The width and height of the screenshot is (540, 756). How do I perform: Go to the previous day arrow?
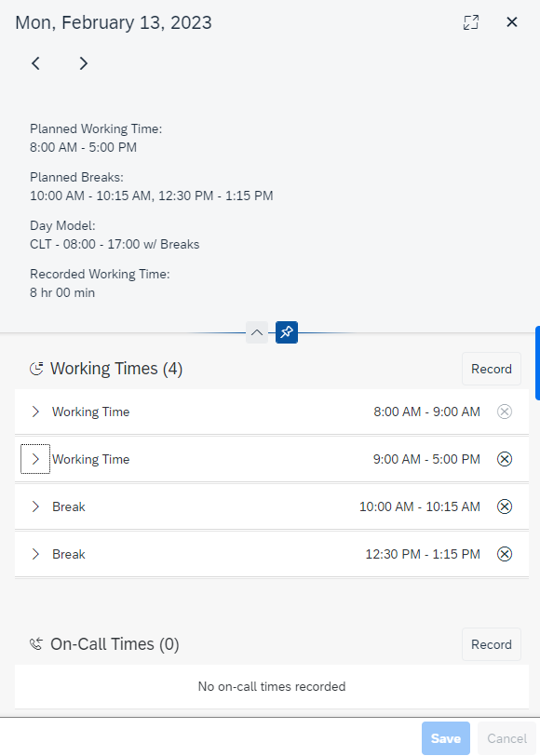(35, 63)
